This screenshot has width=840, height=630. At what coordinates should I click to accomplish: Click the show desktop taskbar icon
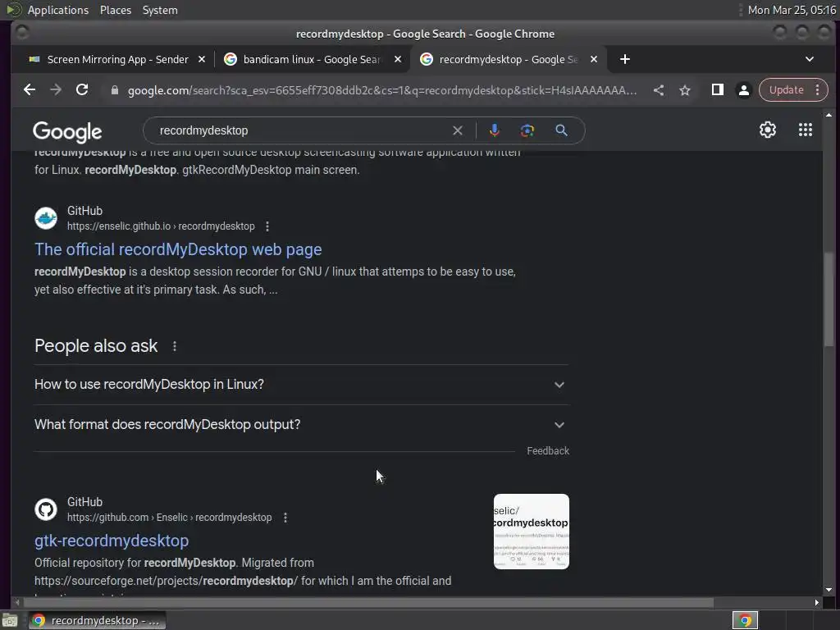10,621
